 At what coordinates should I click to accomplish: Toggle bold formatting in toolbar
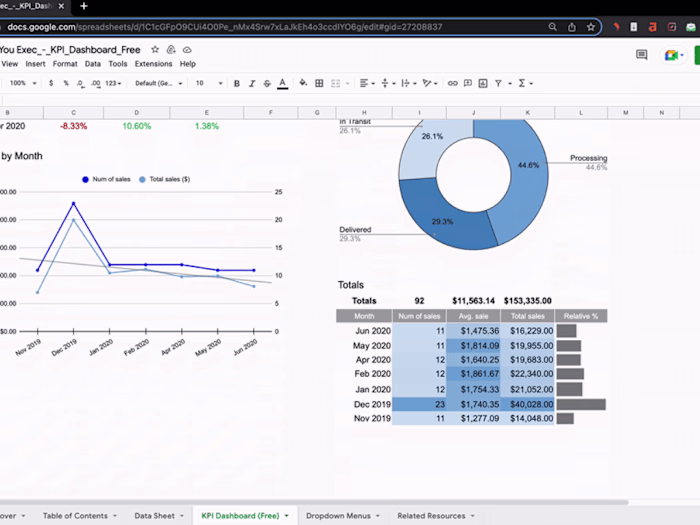[237, 83]
